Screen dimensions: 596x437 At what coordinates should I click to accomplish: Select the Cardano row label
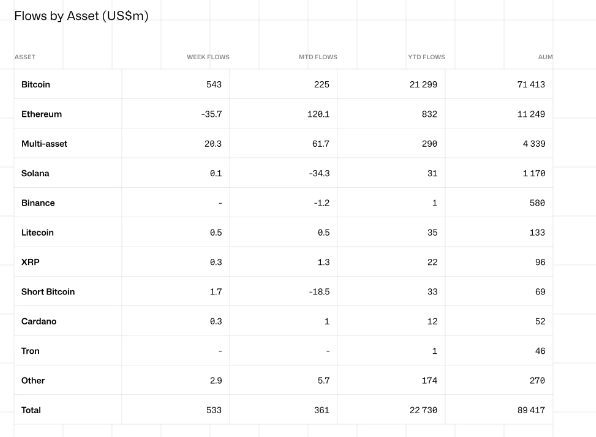tap(39, 321)
